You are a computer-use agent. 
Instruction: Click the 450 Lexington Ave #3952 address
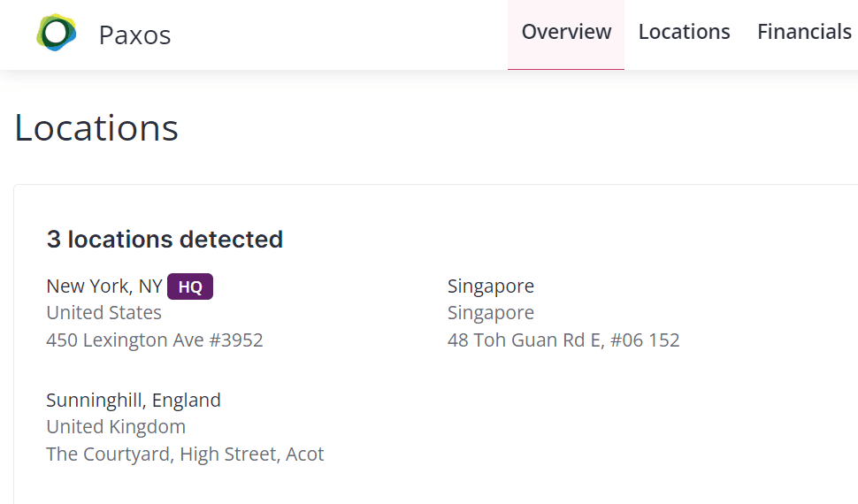point(155,340)
